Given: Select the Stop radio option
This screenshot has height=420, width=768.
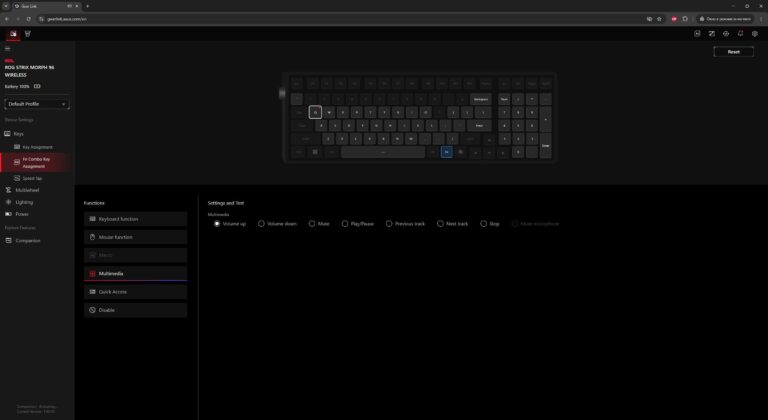Looking at the screenshot, I should pyautogui.click(x=483, y=223).
